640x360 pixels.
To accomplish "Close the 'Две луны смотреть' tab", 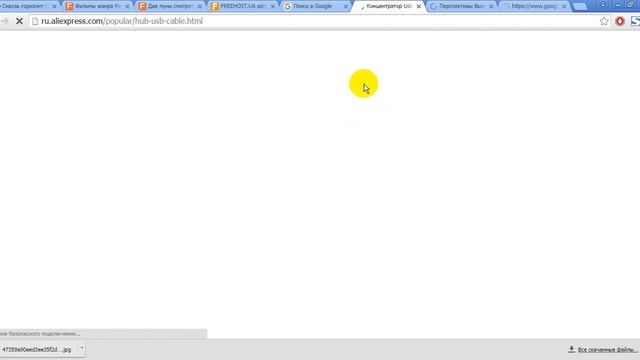I will 200,7.
